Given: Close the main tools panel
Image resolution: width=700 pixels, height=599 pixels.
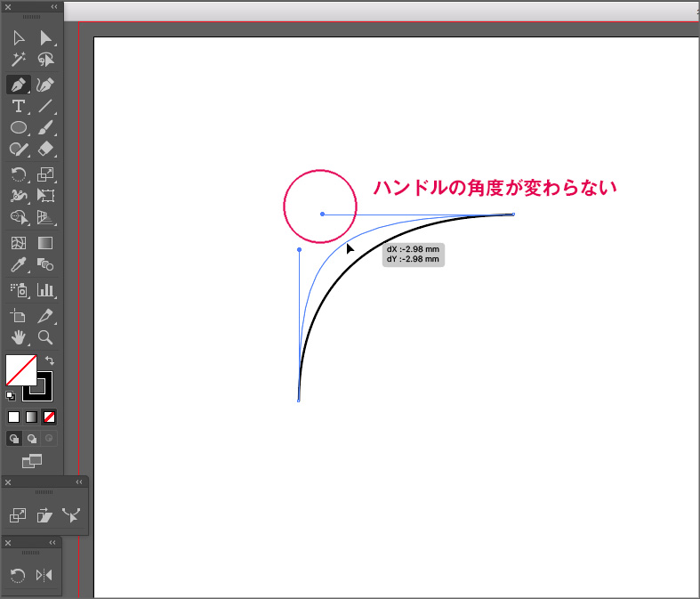Looking at the screenshot, I should coord(8,7).
